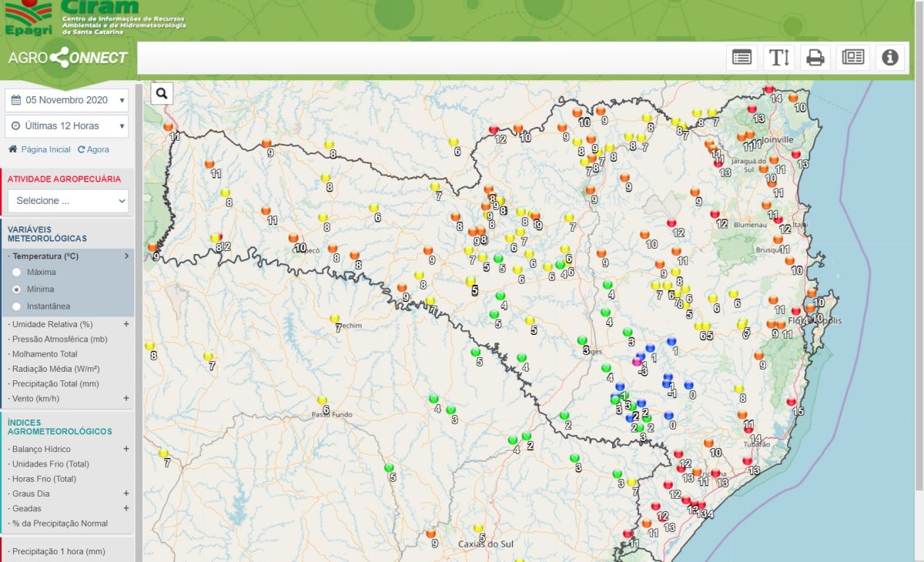Select the Mínima temperature option
924x562 pixels.
click(16, 289)
